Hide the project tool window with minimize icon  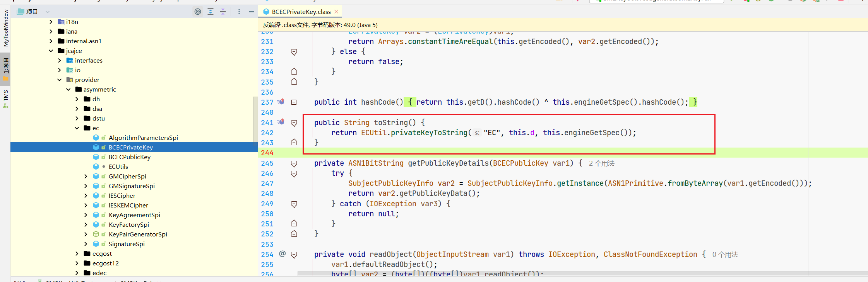[x=252, y=12]
